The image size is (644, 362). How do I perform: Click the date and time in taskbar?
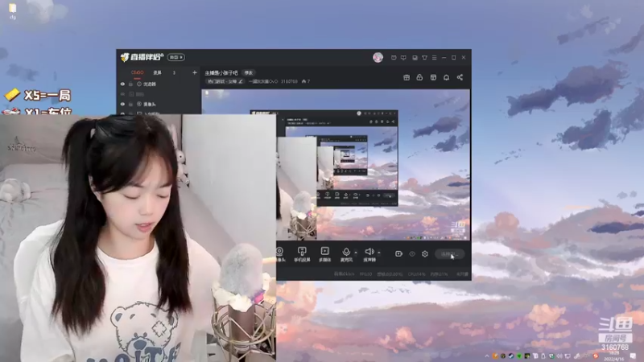(x=614, y=356)
